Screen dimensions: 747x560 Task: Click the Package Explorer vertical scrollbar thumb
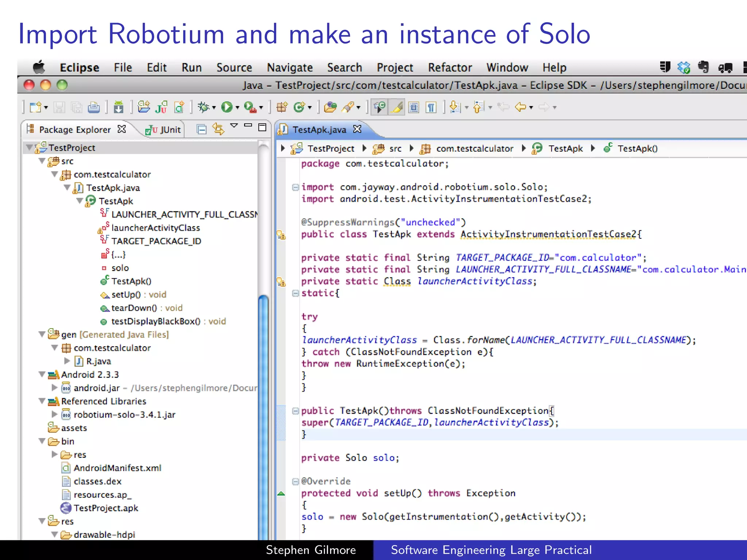[263, 418]
